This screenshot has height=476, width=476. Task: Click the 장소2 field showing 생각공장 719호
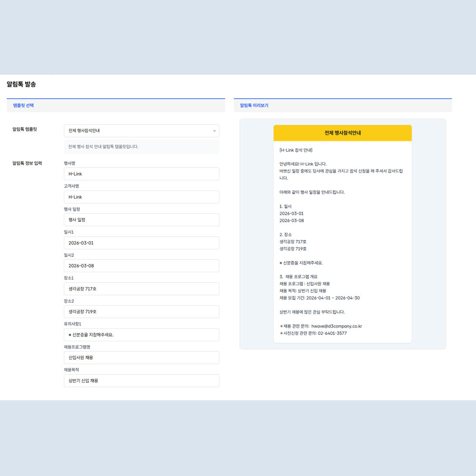[x=141, y=312]
